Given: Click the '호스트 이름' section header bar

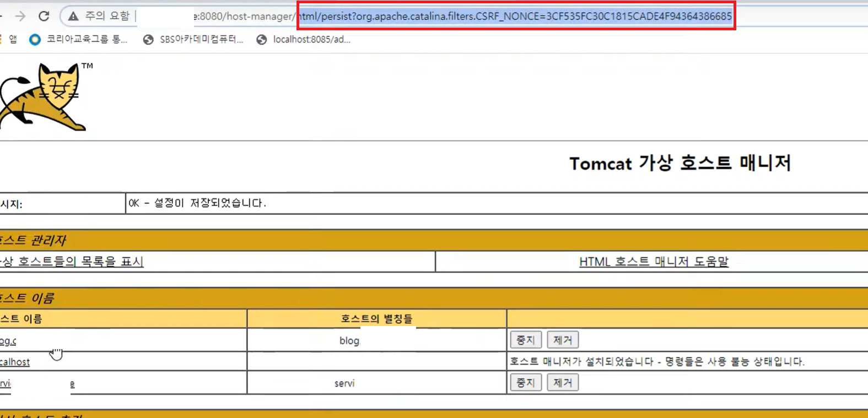Looking at the screenshot, I should click(x=434, y=298).
